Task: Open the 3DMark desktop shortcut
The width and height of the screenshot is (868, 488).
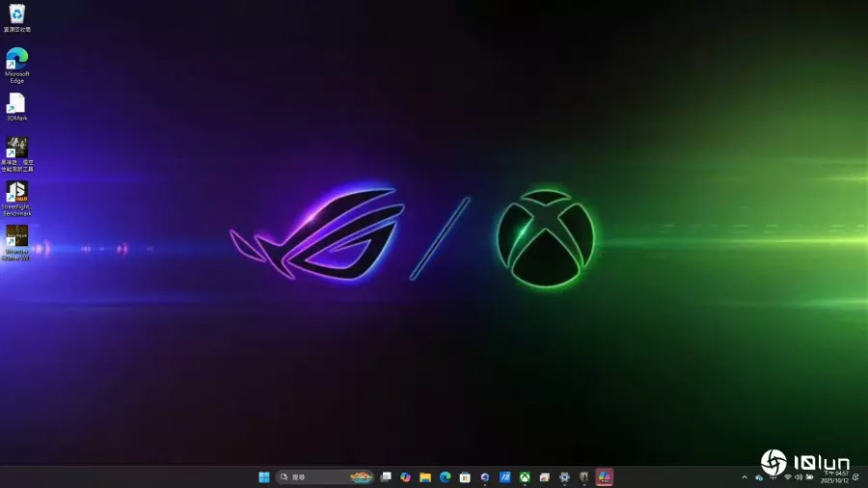Action: [16, 104]
